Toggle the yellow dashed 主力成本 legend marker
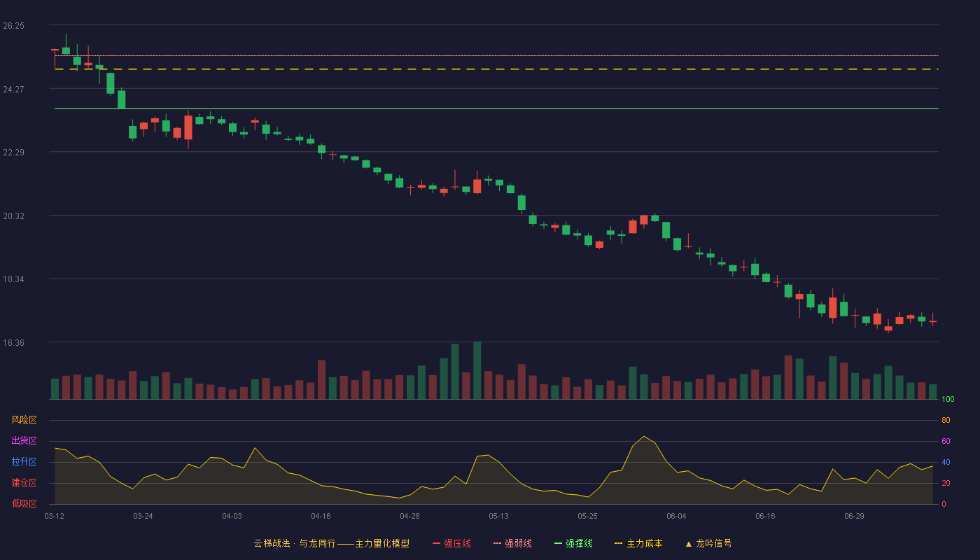Image resolution: width=980 pixels, height=560 pixels. click(619, 543)
